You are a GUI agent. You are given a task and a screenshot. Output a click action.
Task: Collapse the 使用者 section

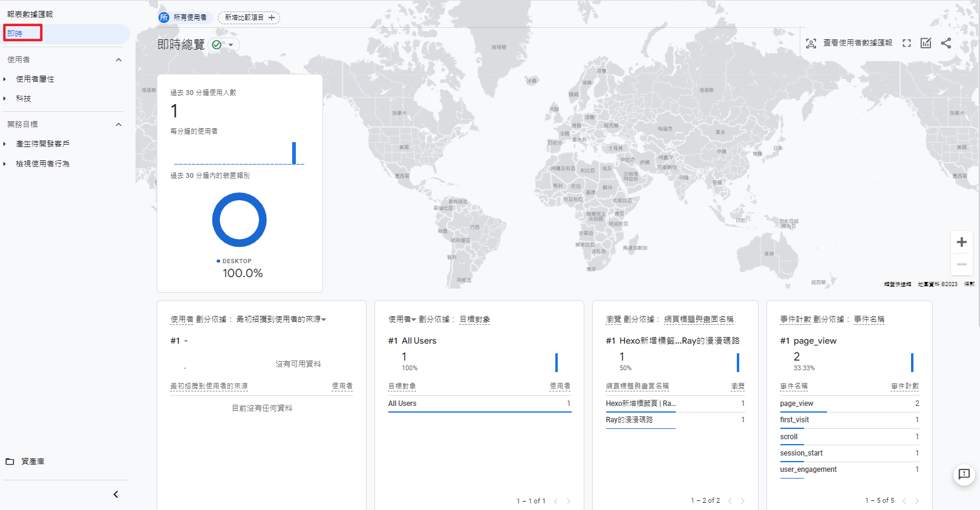(x=119, y=60)
